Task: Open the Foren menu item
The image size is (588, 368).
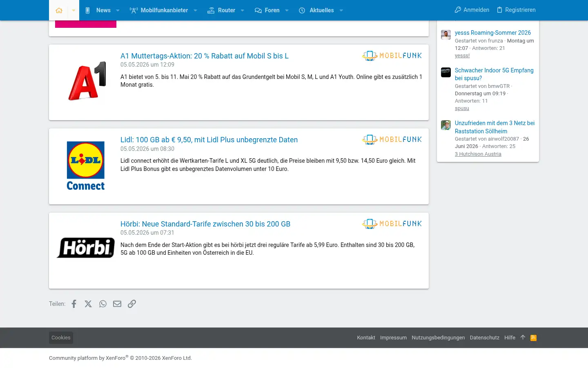Action: point(267,10)
